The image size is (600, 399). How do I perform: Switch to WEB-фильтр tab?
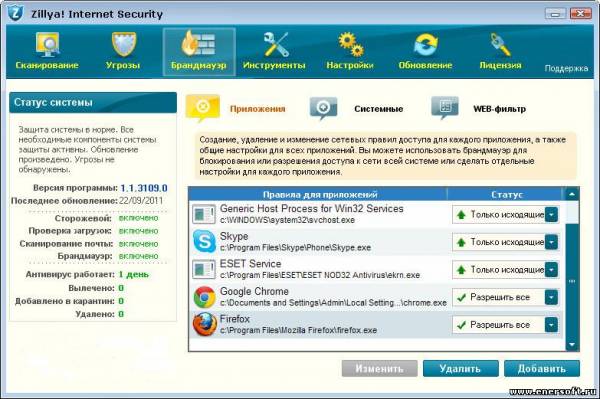tap(499, 109)
